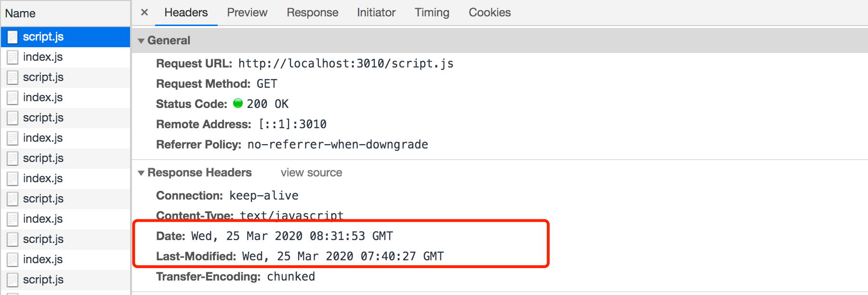Collapse the General section
Screen dimensions: 868x295
coord(141,41)
